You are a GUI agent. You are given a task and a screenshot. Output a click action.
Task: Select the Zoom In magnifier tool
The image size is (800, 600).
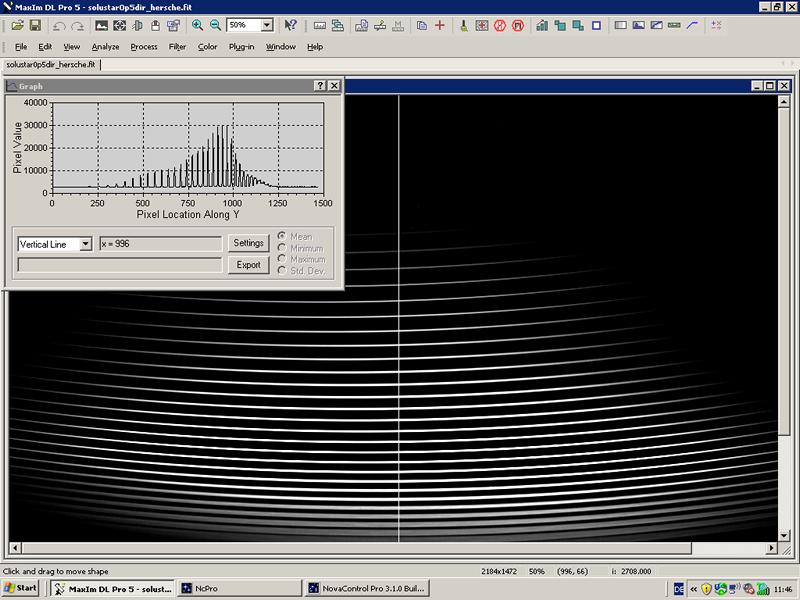tap(197, 26)
